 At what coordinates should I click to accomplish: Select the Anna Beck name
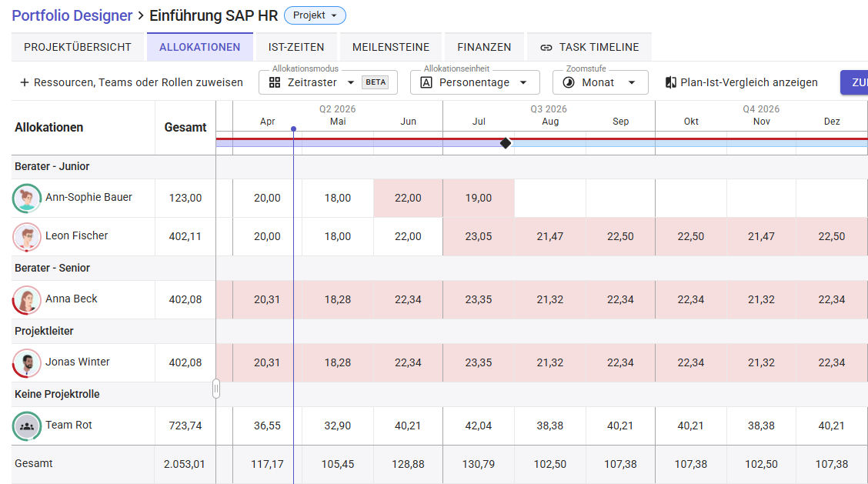pos(71,299)
